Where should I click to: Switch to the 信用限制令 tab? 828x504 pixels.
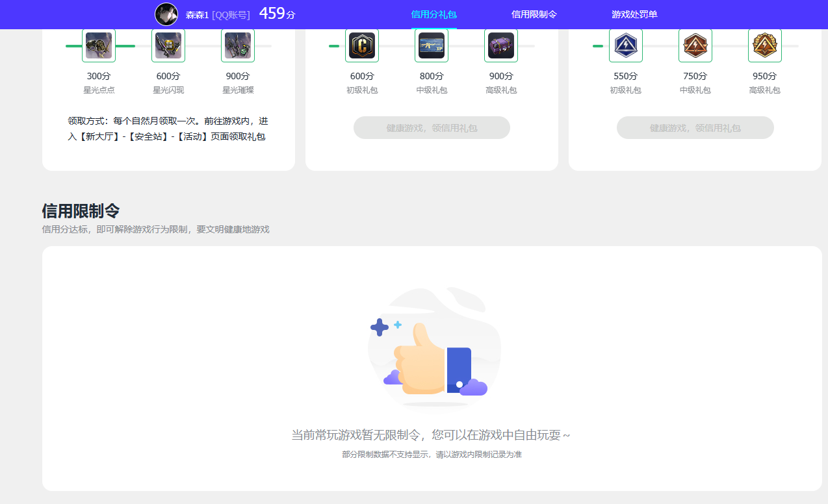[534, 13]
